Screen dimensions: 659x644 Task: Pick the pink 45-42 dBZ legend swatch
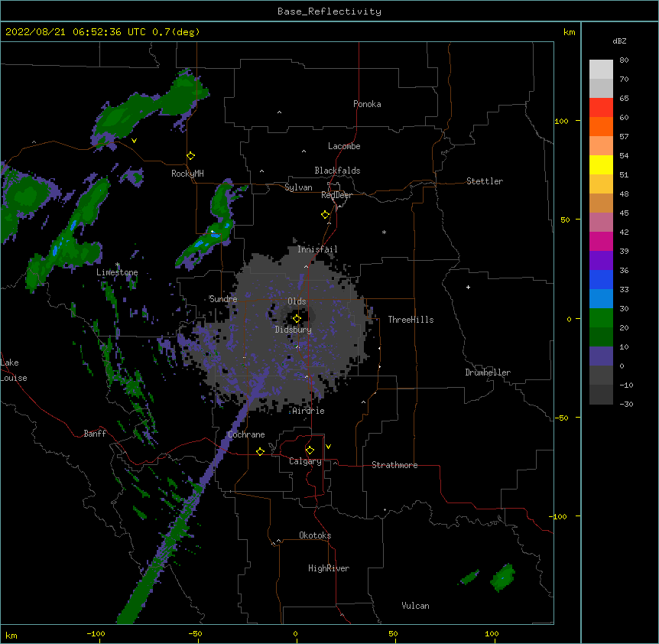601,223
